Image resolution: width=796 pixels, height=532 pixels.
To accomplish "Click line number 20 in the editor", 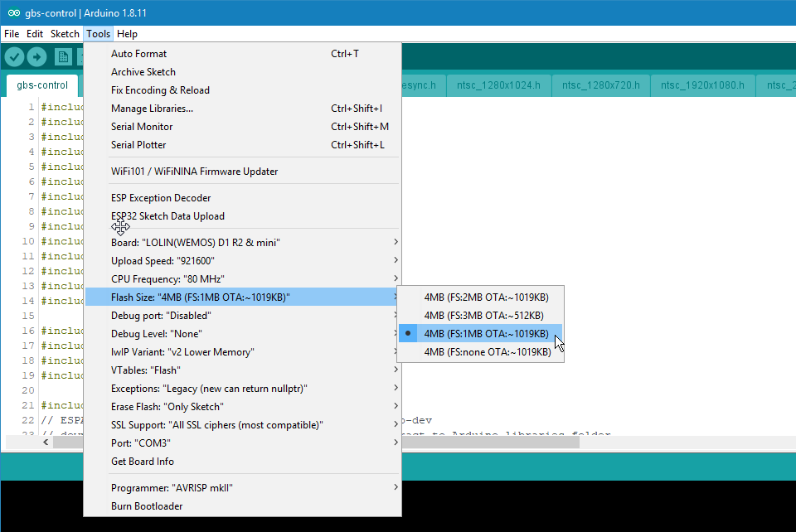I will tap(28, 390).
